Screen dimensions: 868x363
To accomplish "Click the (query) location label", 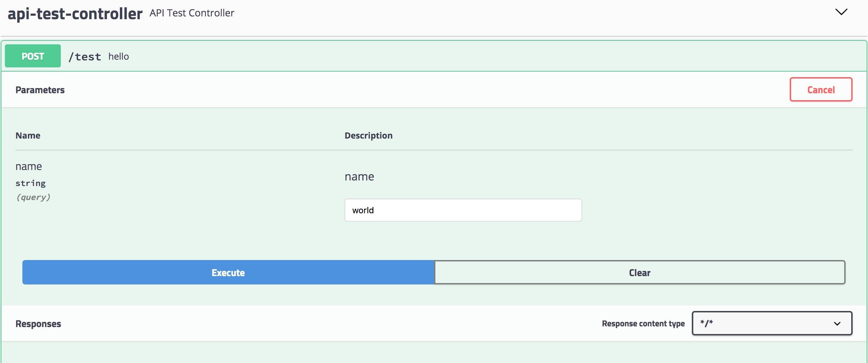I will click(33, 197).
